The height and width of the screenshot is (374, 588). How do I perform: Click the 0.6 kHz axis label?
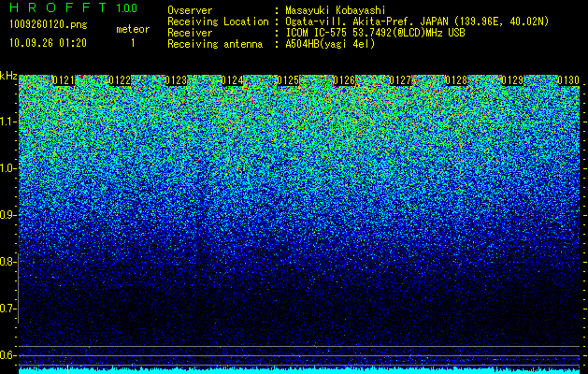tap(7, 355)
